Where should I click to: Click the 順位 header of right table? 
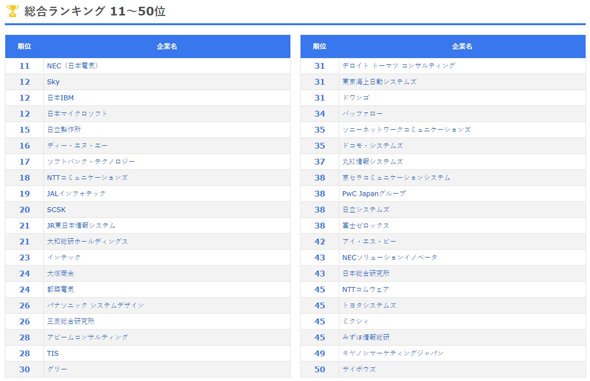[319, 46]
